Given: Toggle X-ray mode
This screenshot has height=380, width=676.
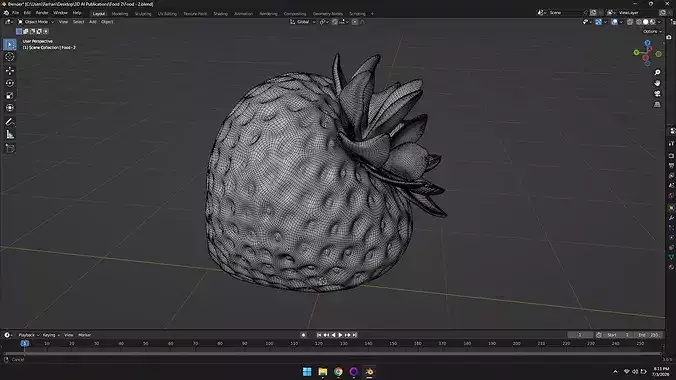Looking at the screenshot, I should tap(630, 22).
